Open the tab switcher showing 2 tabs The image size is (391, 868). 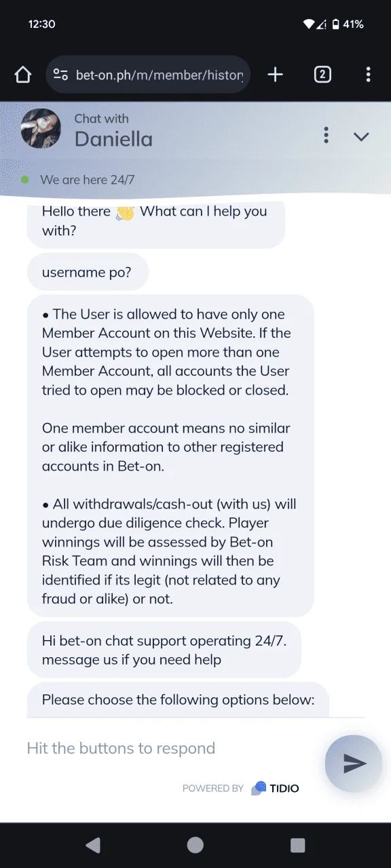click(322, 75)
